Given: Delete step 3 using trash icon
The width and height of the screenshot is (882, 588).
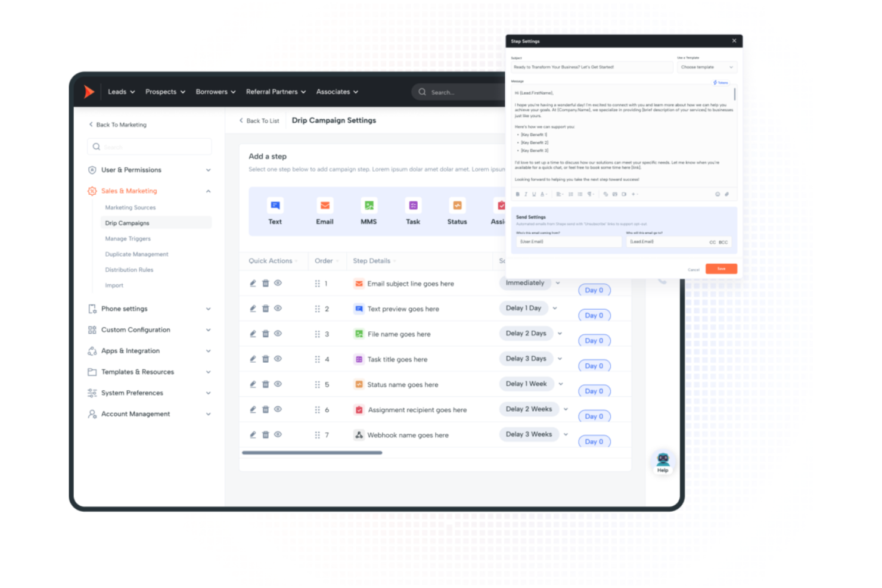Looking at the screenshot, I should pos(266,334).
